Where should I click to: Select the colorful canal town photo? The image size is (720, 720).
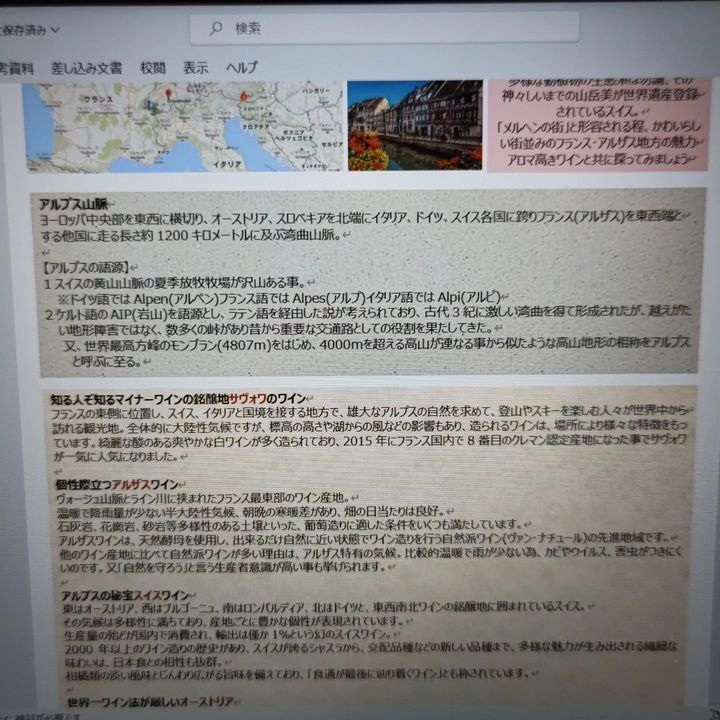[414, 125]
